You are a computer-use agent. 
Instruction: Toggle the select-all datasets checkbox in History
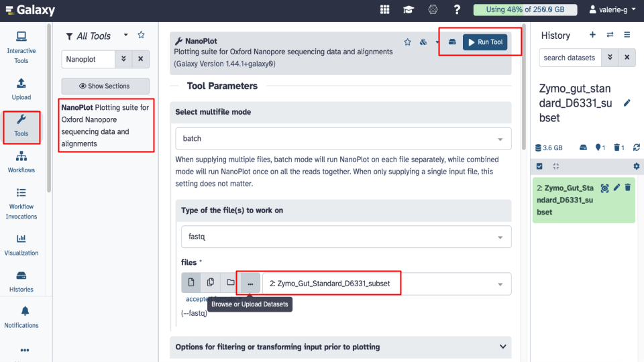point(539,166)
